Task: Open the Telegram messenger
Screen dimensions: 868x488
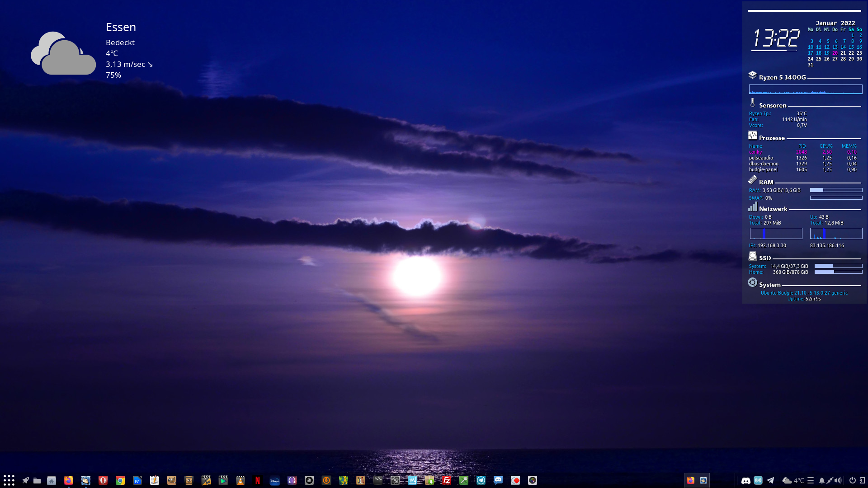Action: click(480, 481)
